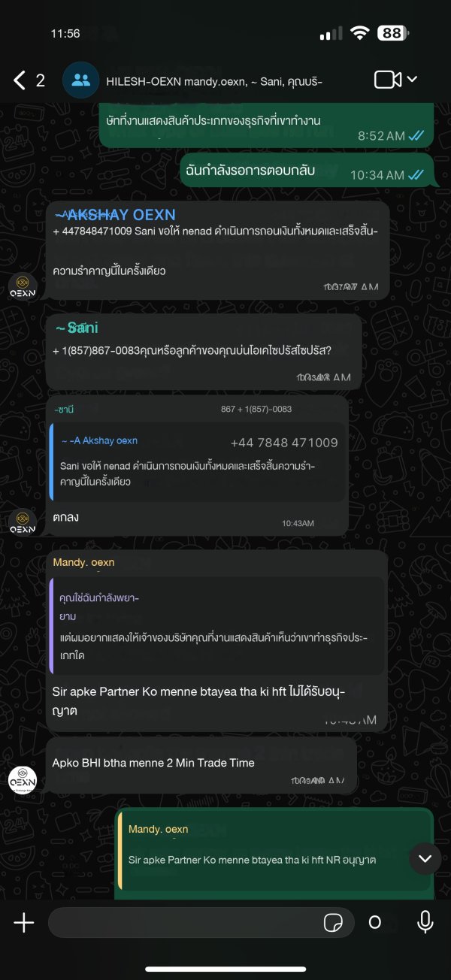Select the ~AKSHAY OEXN sender name
Screen dimensions: 451x980
click(x=114, y=215)
